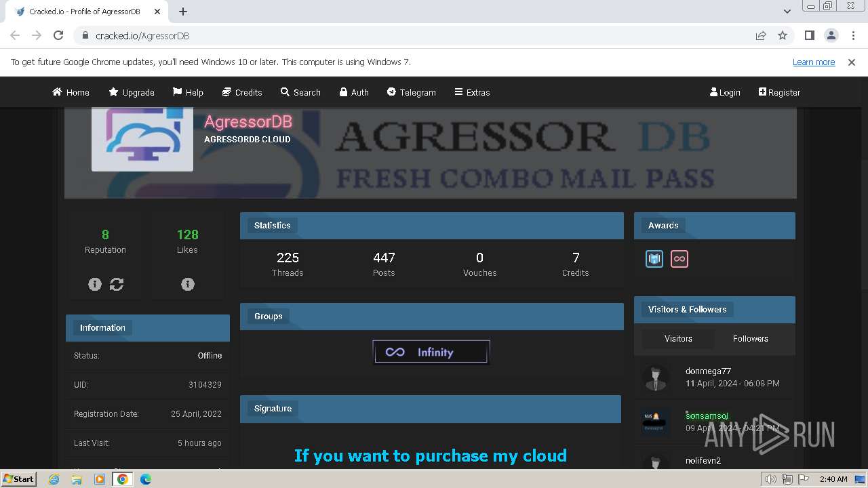Open the Chrome three-dot menu

(853, 35)
